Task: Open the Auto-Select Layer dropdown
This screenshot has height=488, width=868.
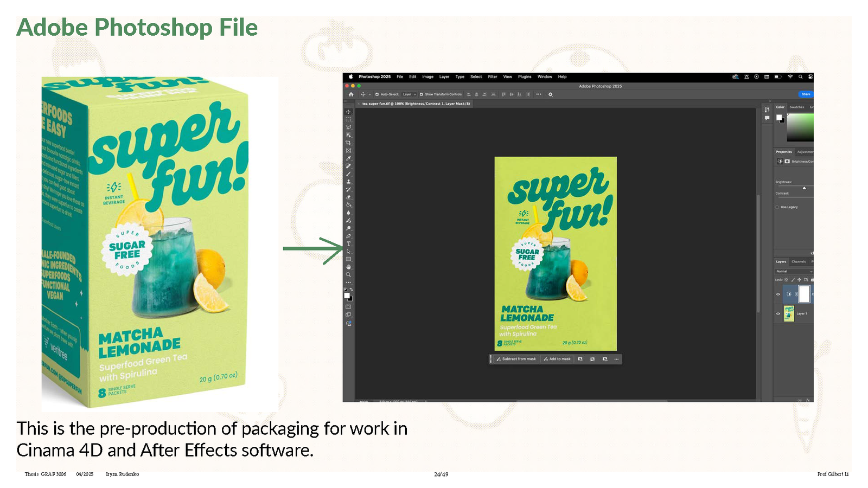Action: pyautogui.click(x=409, y=94)
